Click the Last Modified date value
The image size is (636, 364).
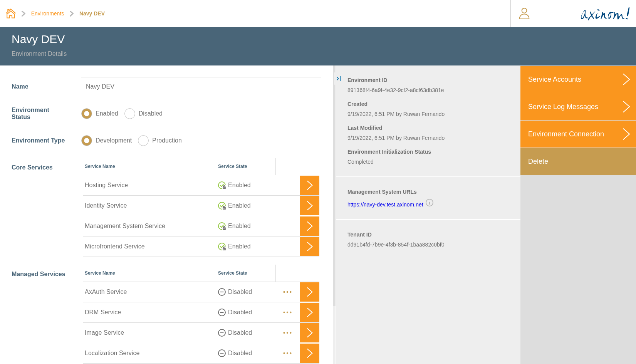[396, 138]
